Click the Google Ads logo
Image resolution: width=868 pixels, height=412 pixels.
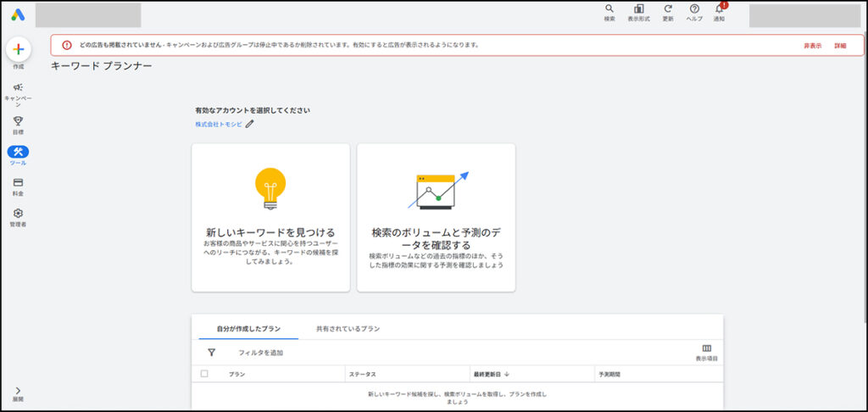(19, 15)
